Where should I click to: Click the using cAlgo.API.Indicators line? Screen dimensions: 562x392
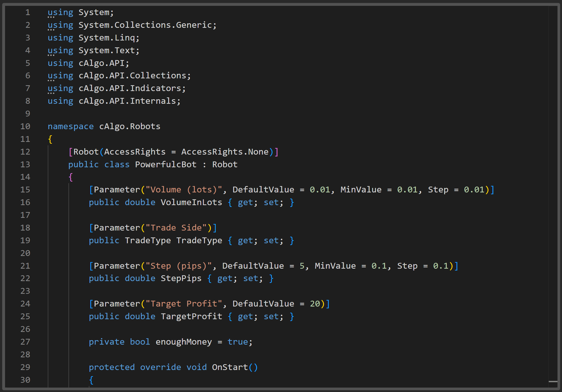(117, 88)
